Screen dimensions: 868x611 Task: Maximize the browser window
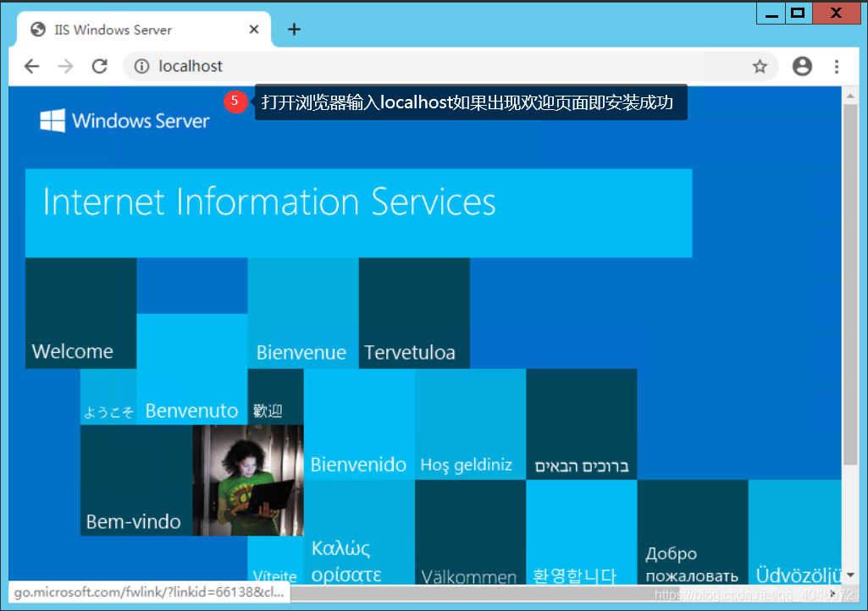(799, 14)
